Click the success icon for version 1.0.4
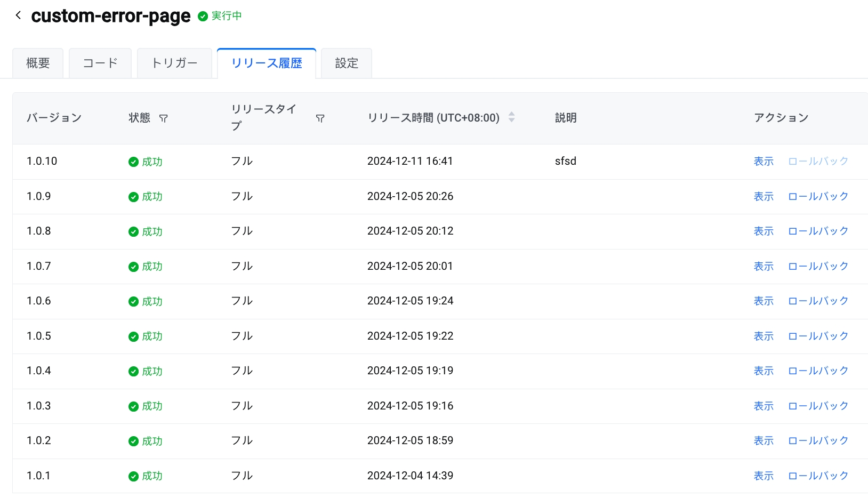Viewport: 868px width, 498px height. [133, 372]
